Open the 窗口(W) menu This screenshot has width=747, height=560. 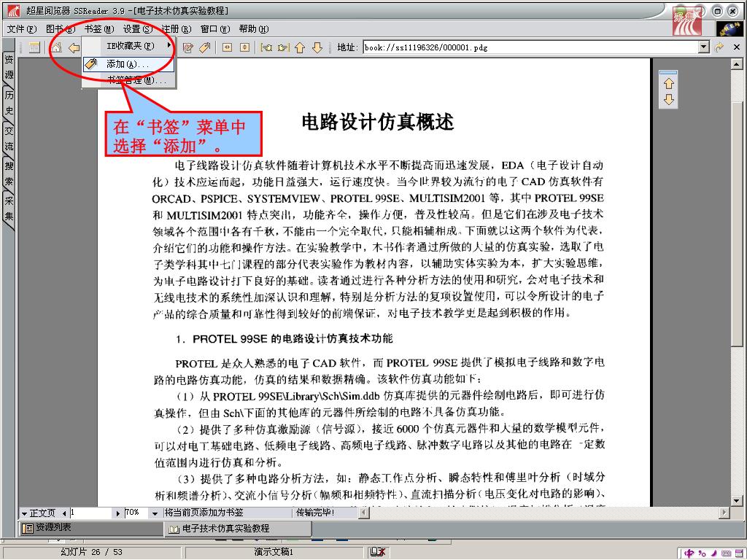pyautogui.click(x=215, y=29)
